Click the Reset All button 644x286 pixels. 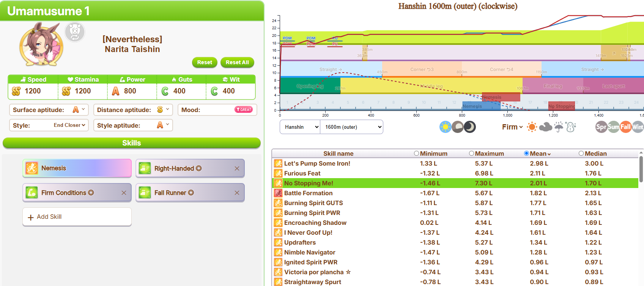(237, 62)
